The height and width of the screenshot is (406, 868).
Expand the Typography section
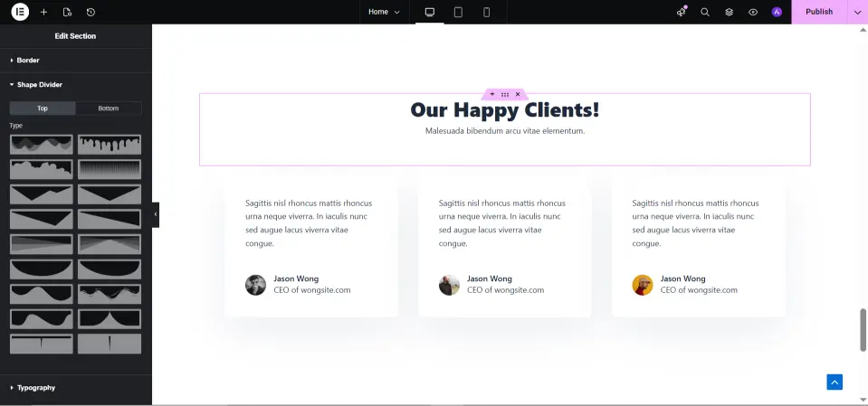pos(35,388)
